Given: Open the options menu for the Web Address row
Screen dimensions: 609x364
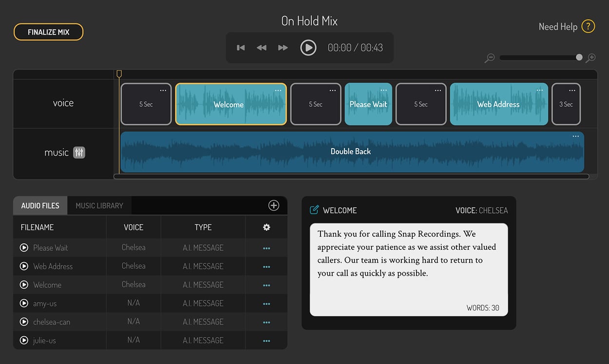Looking at the screenshot, I should click(266, 266).
